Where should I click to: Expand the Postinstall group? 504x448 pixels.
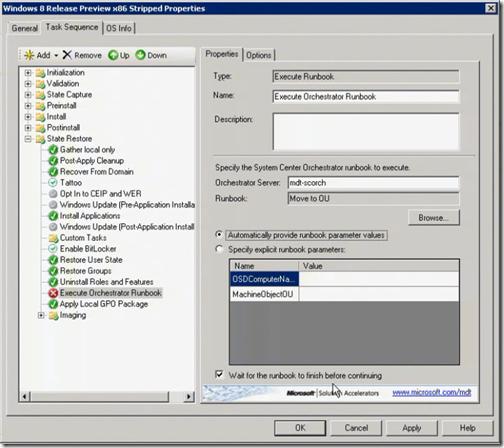[x=28, y=128]
